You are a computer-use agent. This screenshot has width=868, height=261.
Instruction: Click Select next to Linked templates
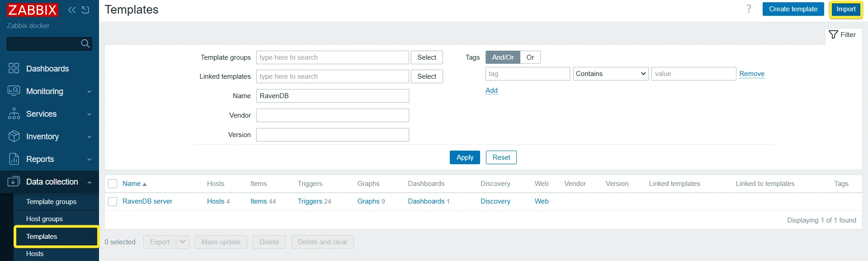click(427, 76)
